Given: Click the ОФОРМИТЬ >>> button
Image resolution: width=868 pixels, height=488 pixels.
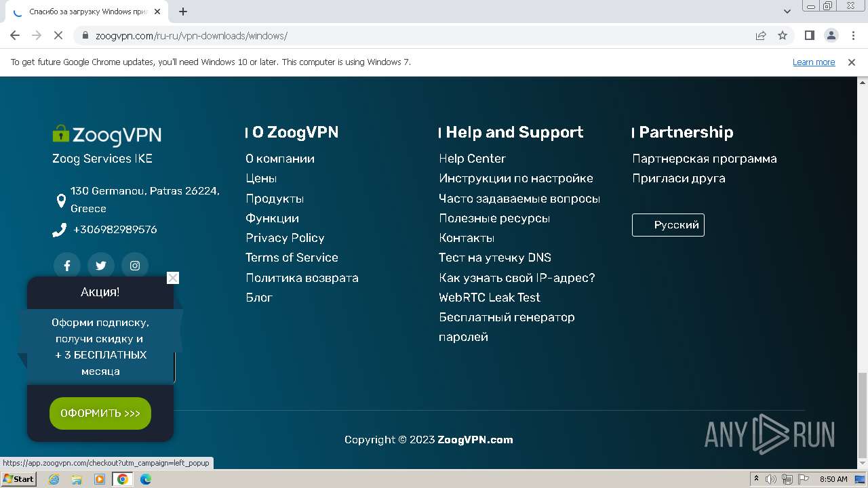Looking at the screenshot, I should point(100,413).
